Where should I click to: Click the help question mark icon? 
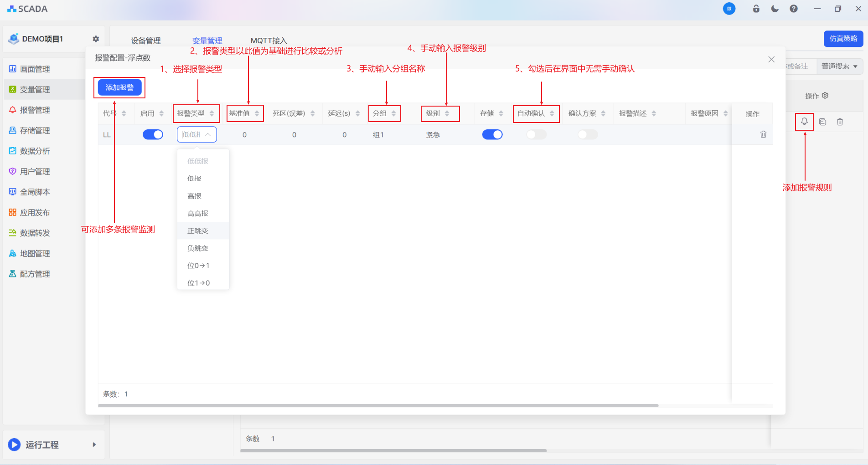(x=794, y=9)
